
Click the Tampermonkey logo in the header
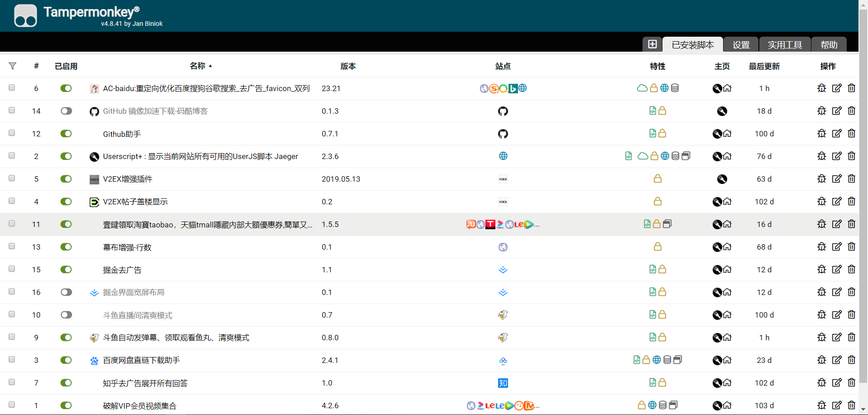(25, 16)
